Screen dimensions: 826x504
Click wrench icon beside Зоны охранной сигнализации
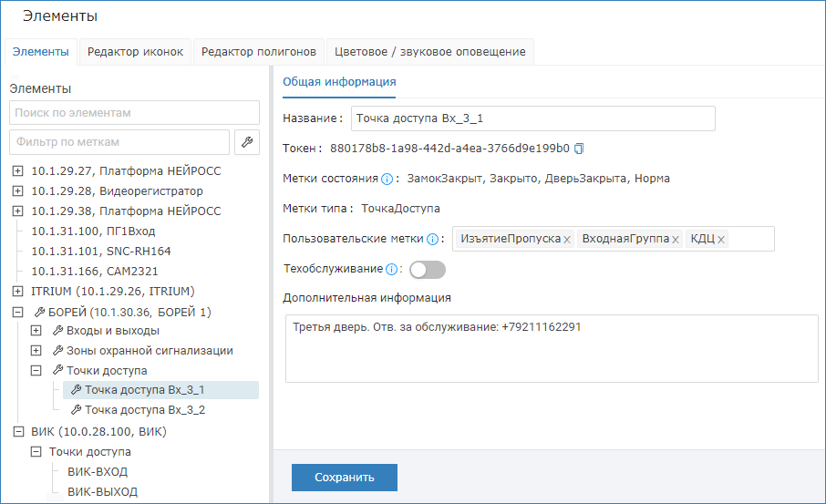(x=57, y=351)
